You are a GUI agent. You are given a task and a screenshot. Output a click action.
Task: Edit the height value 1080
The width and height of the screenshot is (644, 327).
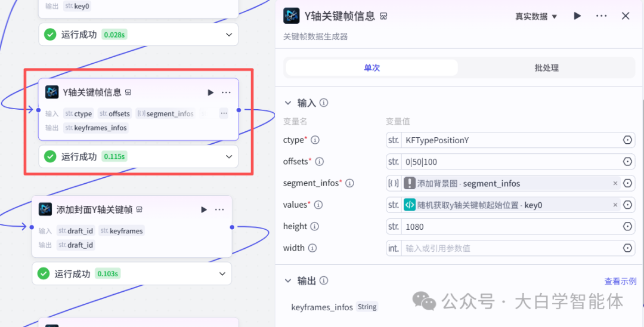click(510, 226)
